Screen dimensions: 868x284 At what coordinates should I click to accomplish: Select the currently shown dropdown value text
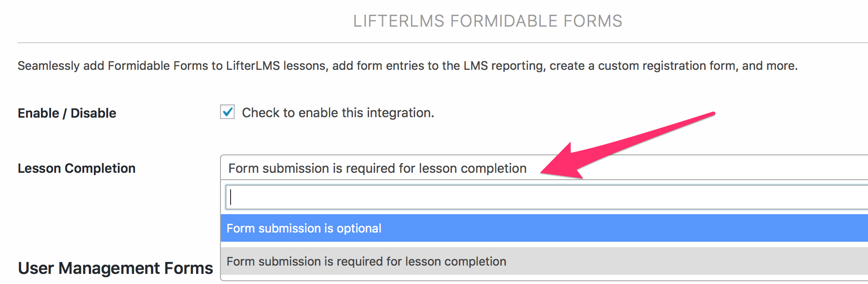[x=376, y=168]
